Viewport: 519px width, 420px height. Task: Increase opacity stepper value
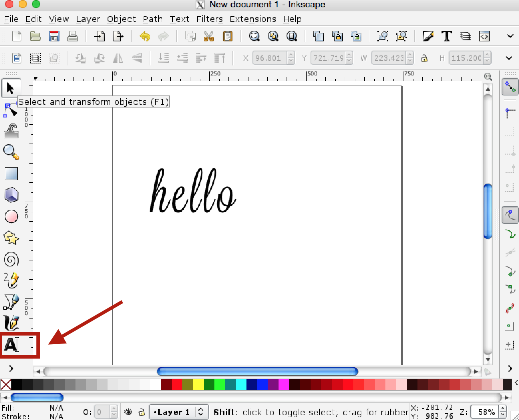[114, 409]
